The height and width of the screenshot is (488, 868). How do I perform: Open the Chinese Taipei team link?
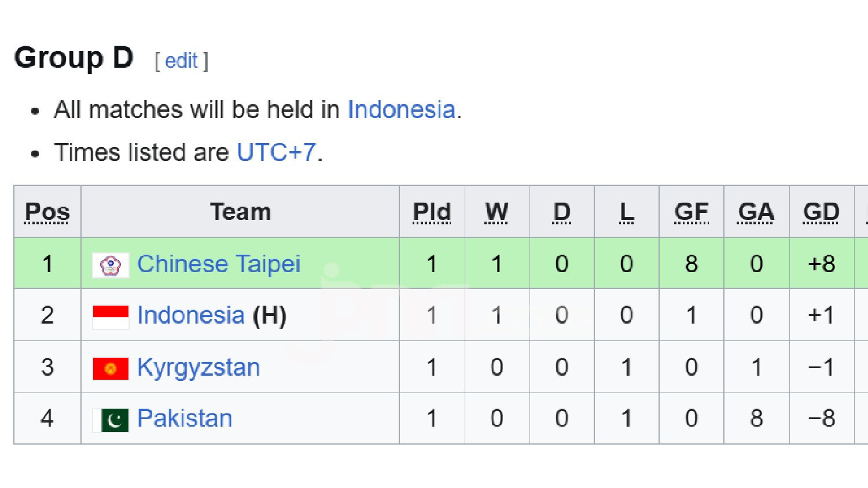coord(219,264)
